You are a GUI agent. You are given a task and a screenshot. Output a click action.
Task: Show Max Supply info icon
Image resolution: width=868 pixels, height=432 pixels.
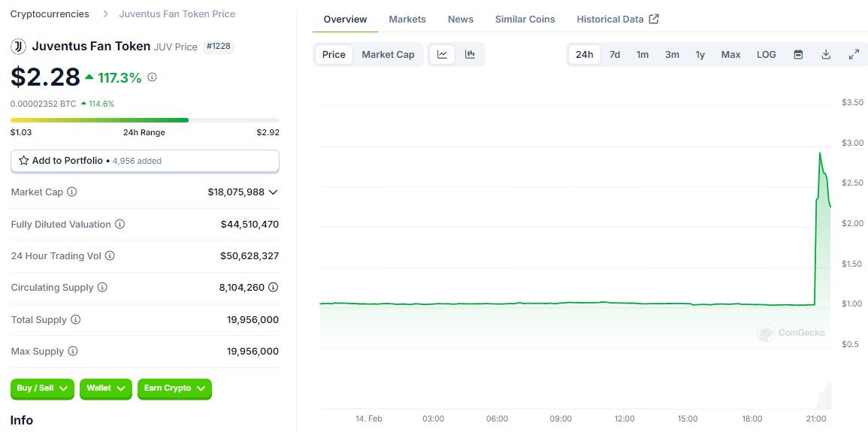[x=72, y=351]
